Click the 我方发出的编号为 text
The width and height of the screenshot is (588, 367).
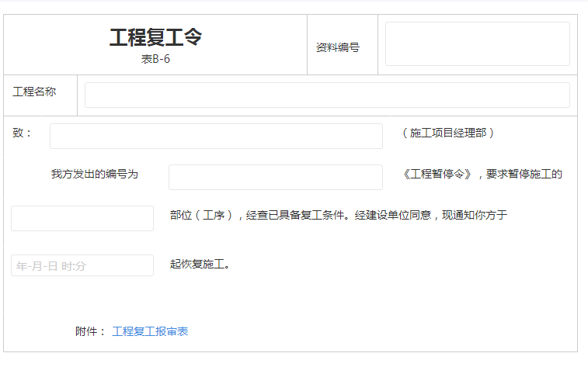pos(94,174)
